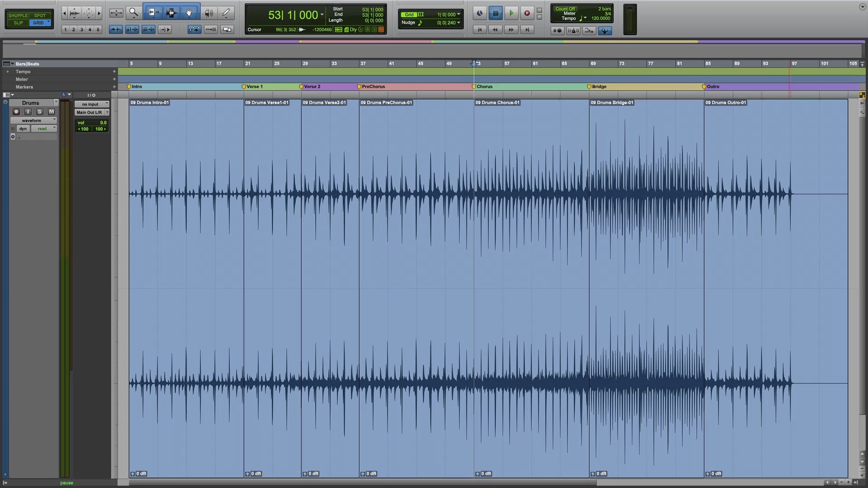Click the Automation Follows Edit icon
This screenshot has height=488, width=868.
(x=194, y=29)
